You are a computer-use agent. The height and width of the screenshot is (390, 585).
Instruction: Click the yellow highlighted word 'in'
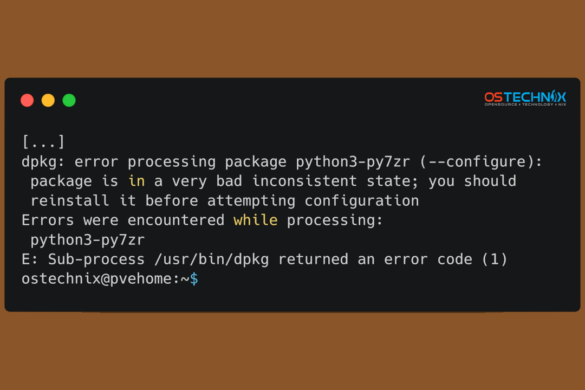[137, 181]
